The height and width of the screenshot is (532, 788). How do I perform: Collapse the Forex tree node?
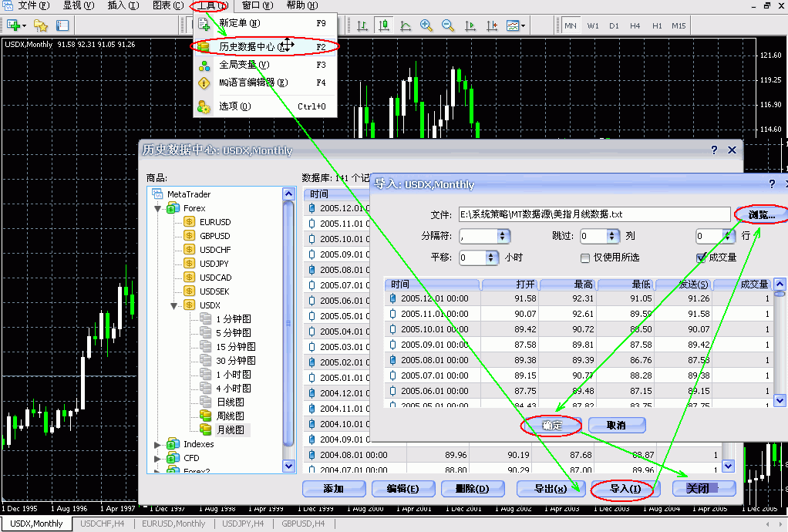(158, 208)
